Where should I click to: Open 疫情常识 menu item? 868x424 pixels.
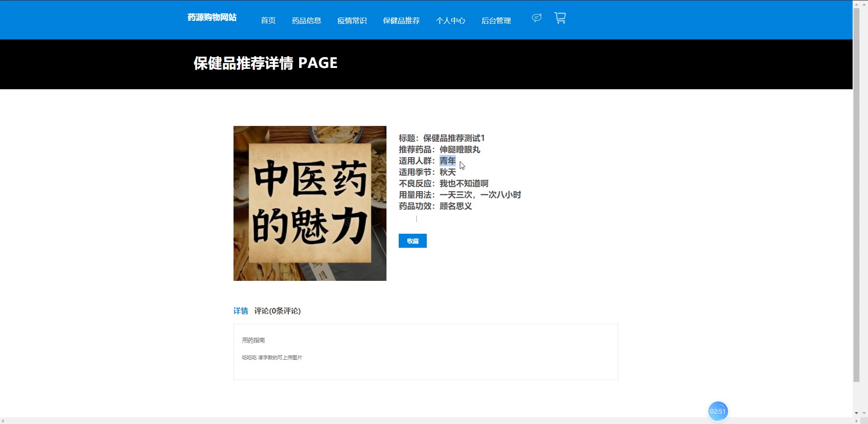coord(352,20)
